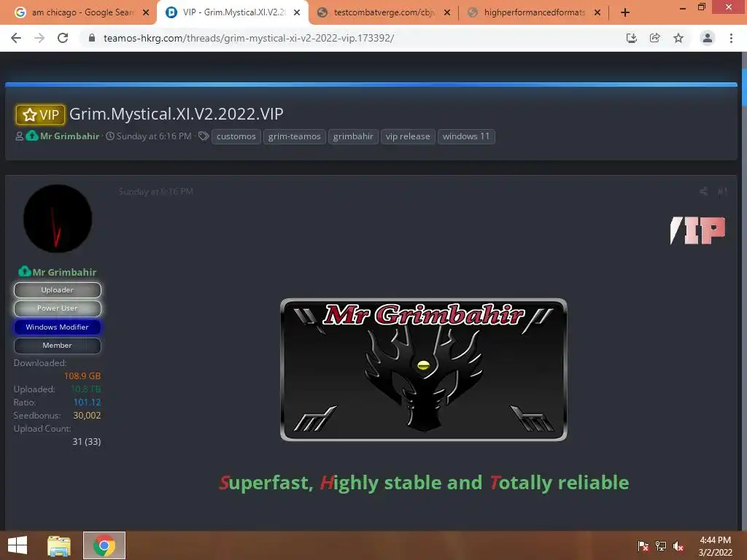Screen dimensions: 747x560
Task: Open the taskbar clock showing 4:44 PM
Action: tap(715, 546)
